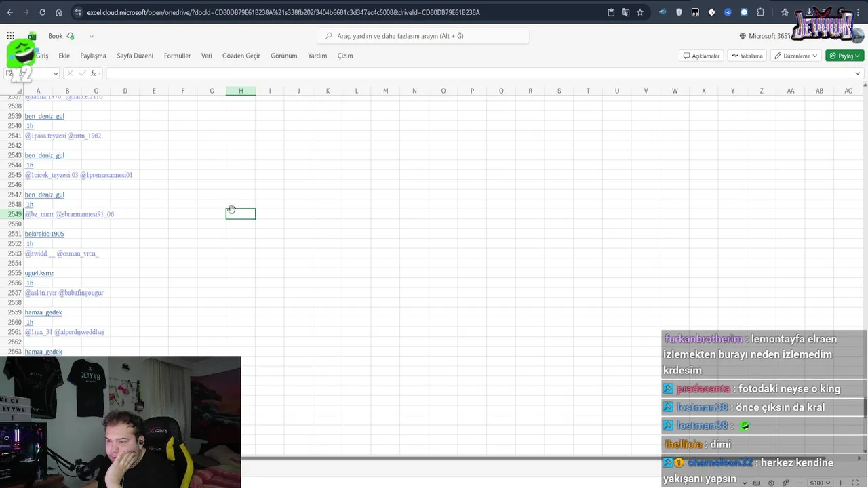
Task: Select the cell with @swidd.__ @osman_vrcn_
Action: click(x=62, y=253)
